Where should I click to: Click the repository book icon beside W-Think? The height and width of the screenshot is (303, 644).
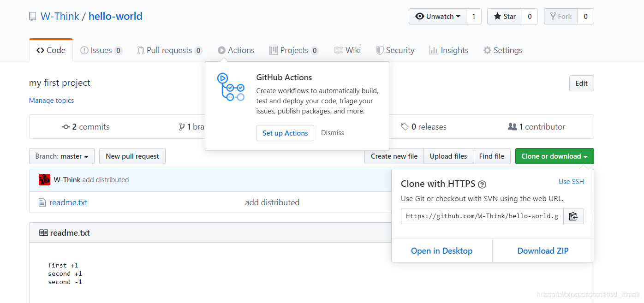pos(32,17)
